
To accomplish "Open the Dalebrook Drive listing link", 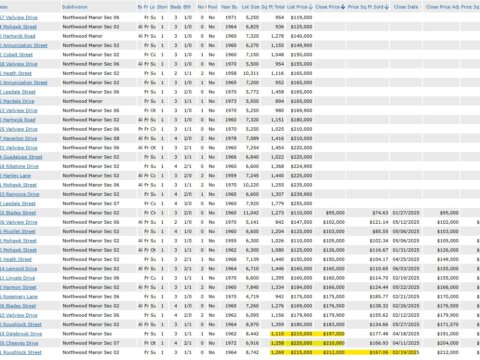I will tap(21, 334).
